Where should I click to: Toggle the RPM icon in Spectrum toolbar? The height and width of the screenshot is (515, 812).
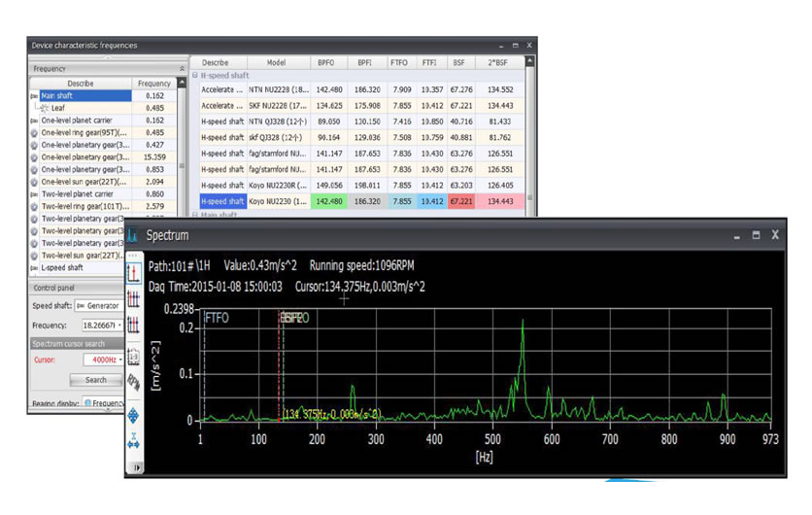point(134,383)
